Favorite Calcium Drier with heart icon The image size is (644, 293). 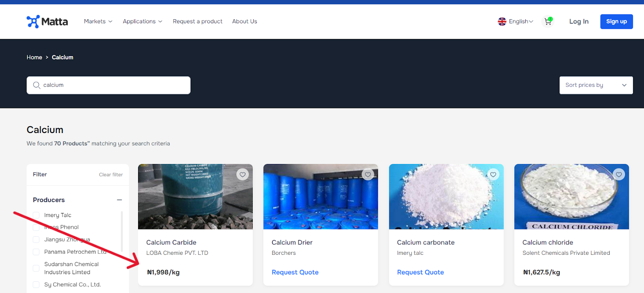point(368,174)
